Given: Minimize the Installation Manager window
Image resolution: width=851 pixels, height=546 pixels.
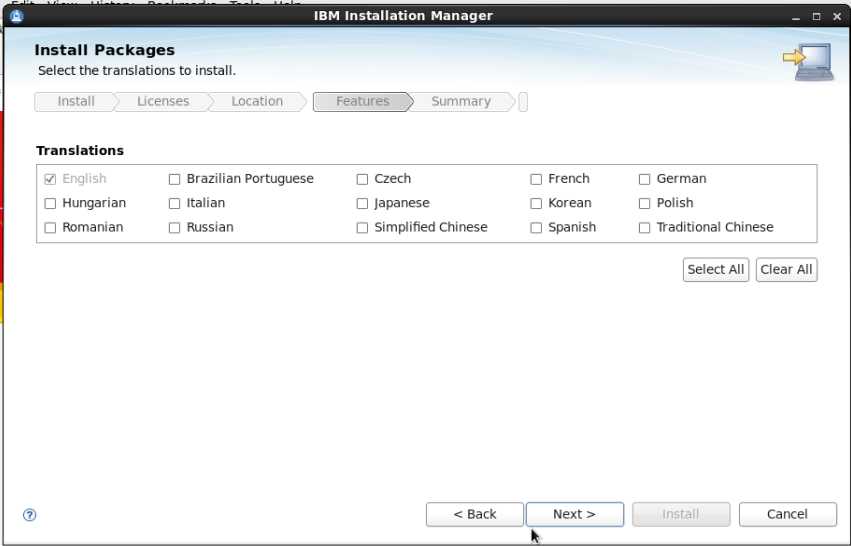Looking at the screenshot, I should click(796, 17).
